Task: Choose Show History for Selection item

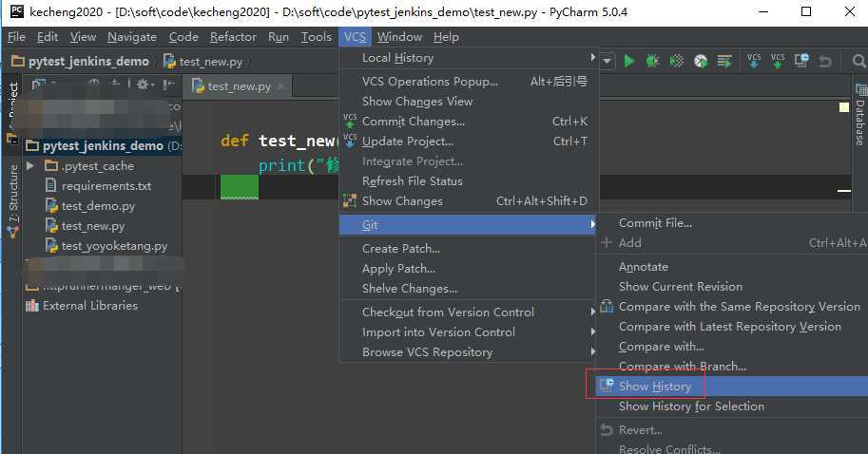Action: click(732, 406)
